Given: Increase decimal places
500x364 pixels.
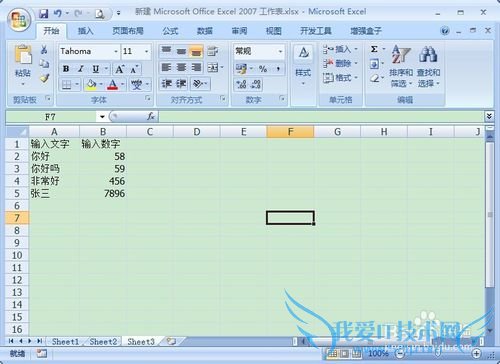Looking at the screenshot, I should pos(241,84).
